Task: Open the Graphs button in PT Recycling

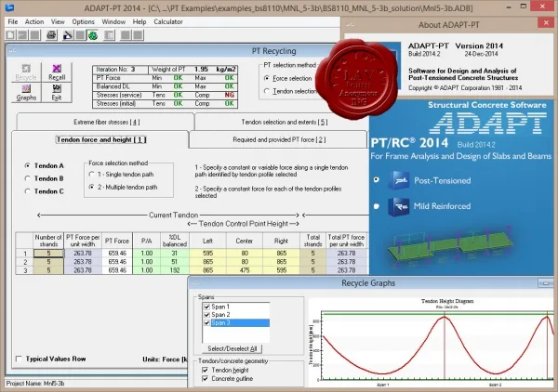Action: 26,93
